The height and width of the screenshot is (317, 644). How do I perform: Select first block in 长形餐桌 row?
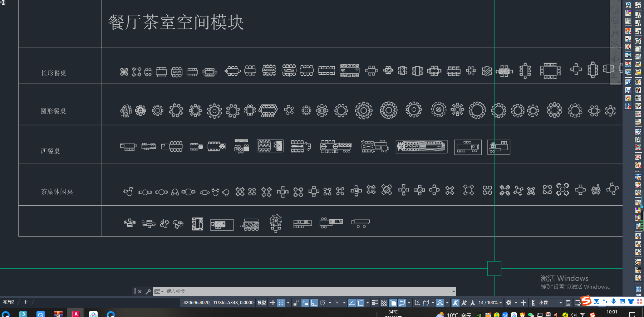point(124,72)
